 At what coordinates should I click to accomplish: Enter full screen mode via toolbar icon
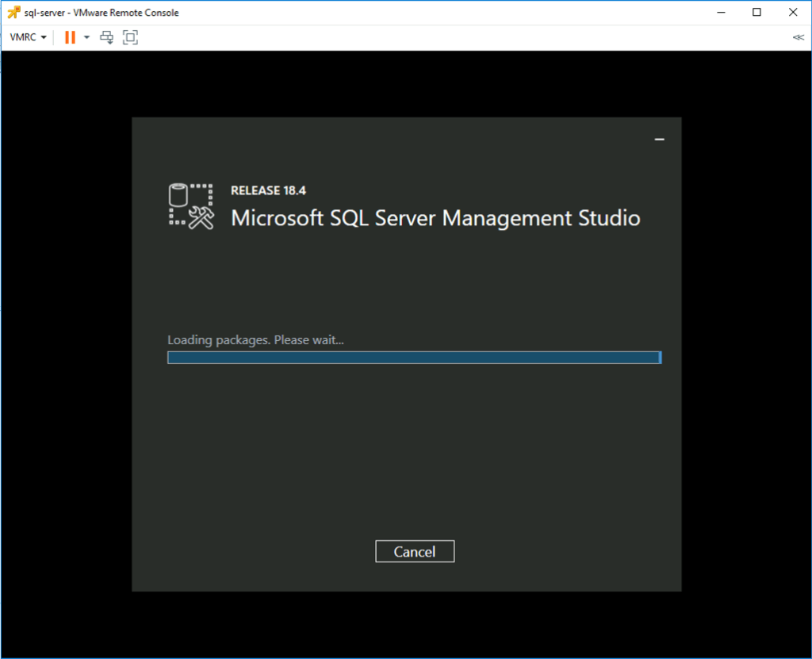click(x=130, y=37)
